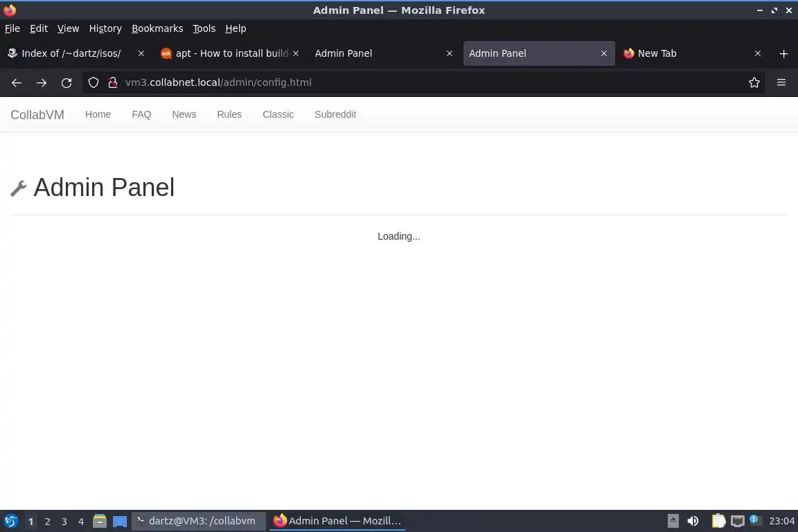Click Admin Panel Firefox taskbar entry

coord(337,521)
